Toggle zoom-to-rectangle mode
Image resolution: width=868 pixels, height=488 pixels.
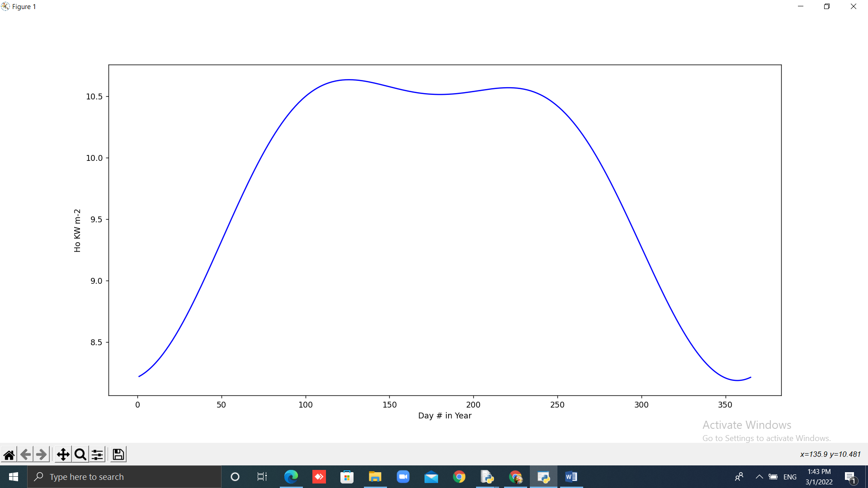coord(80,454)
